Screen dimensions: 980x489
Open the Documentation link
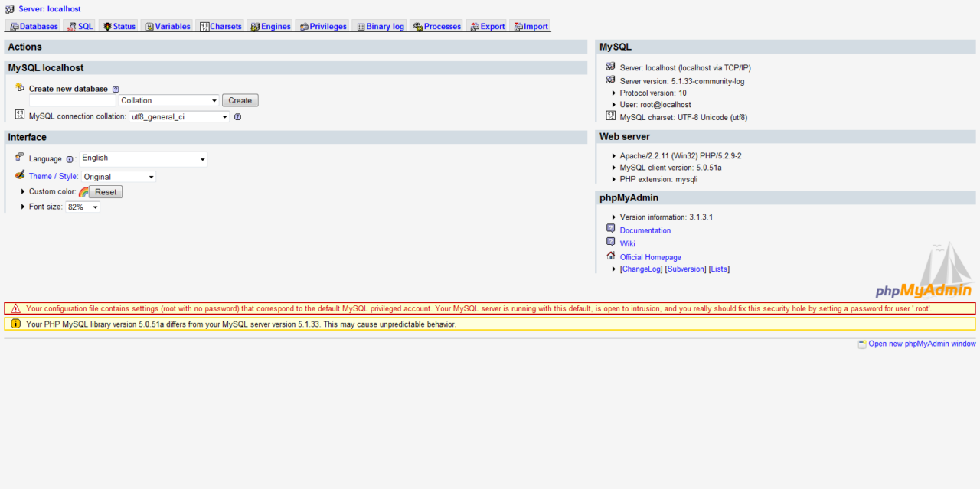point(645,230)
